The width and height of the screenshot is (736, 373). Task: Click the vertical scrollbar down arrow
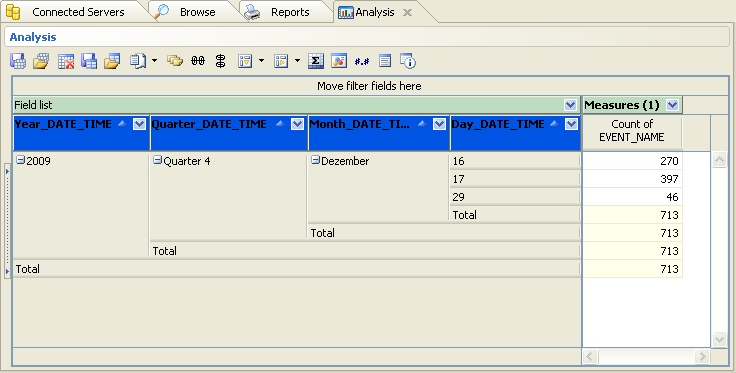pos(719,339)
